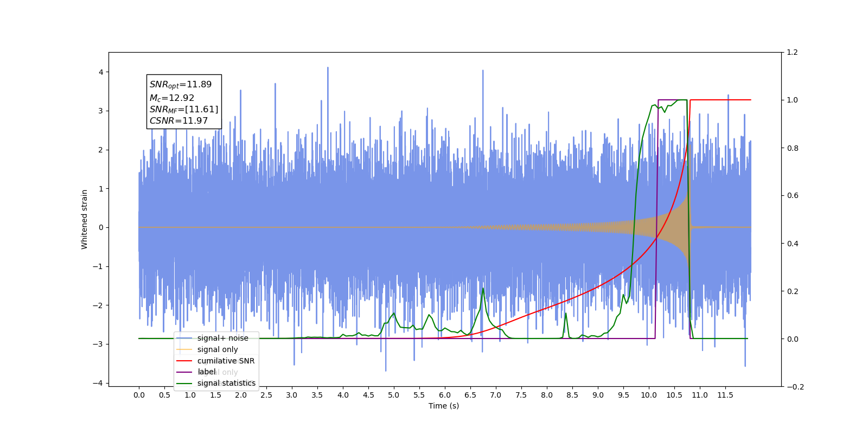Click the 'Whitened strain' y-axis label
The height and width of the screenshot is (434, 868).
pyautogui.click(x=84, y=219)
